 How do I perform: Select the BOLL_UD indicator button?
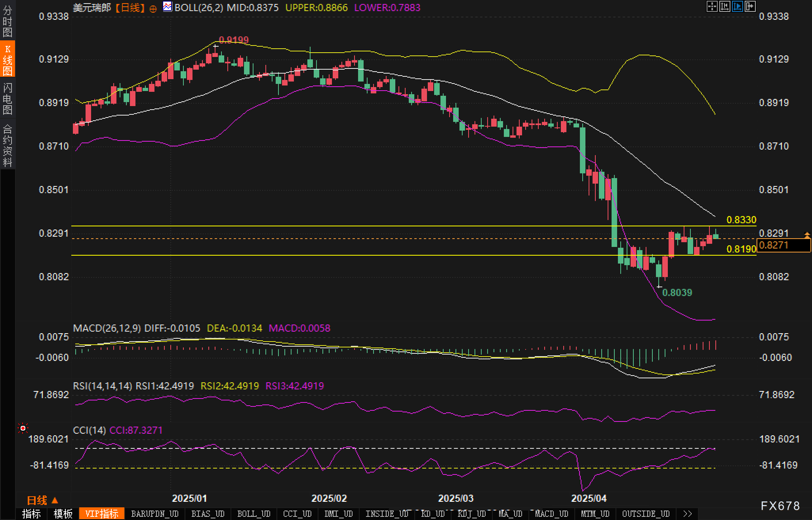coord(254,514)
